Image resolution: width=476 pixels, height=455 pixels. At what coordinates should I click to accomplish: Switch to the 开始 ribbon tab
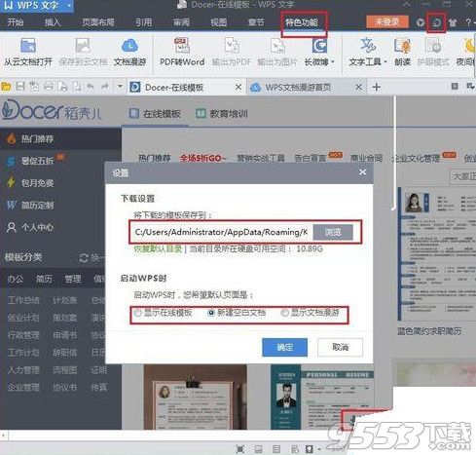[16, 22]
